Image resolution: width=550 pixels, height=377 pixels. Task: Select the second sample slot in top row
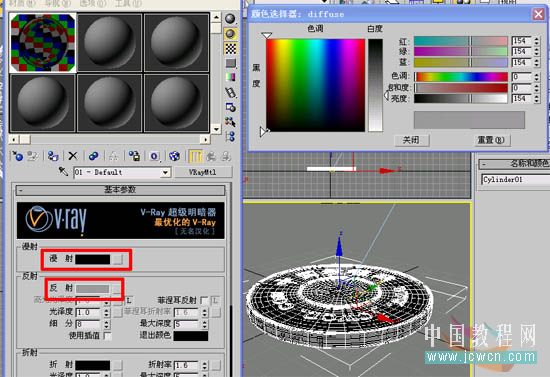pos(109,43)
